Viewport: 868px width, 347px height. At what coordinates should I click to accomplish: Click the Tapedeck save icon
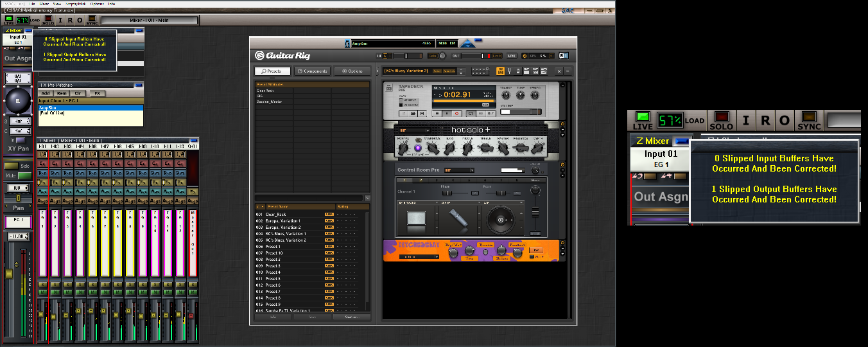(x=422, y=114)
